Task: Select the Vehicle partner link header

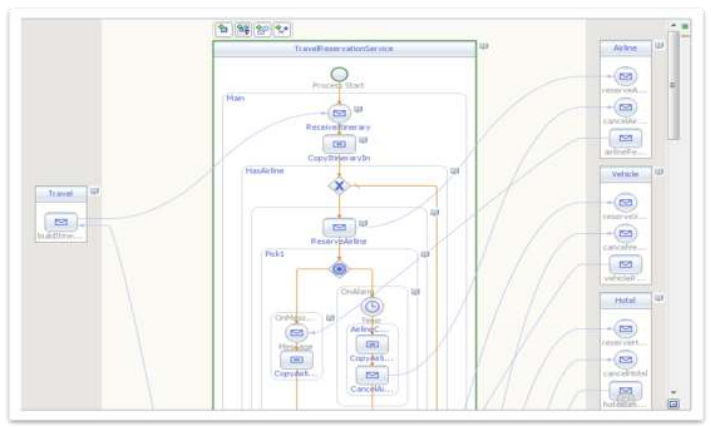Action: coord(625,174)
